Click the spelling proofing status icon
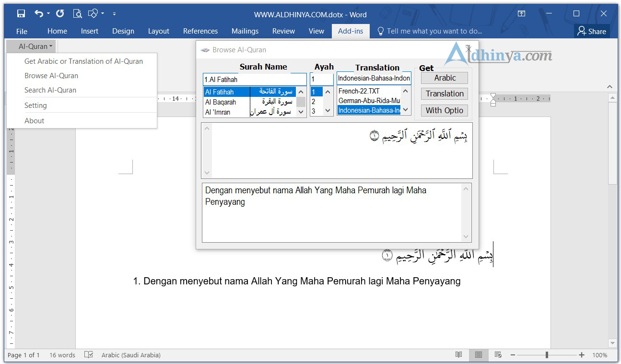The image size is (621, 364). 89,355
